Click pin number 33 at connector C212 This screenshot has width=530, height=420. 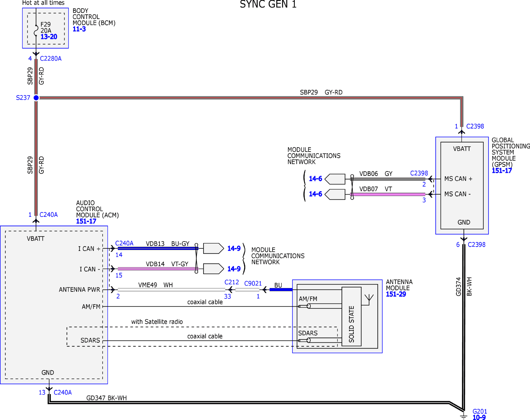pyautogui.click(x=227, y=296)
